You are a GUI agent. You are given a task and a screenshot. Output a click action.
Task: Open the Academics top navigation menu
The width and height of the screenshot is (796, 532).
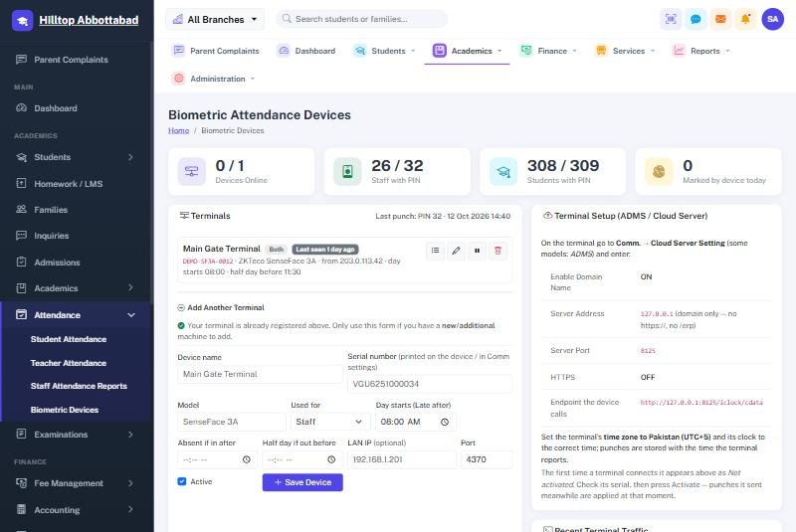[467, 51]
